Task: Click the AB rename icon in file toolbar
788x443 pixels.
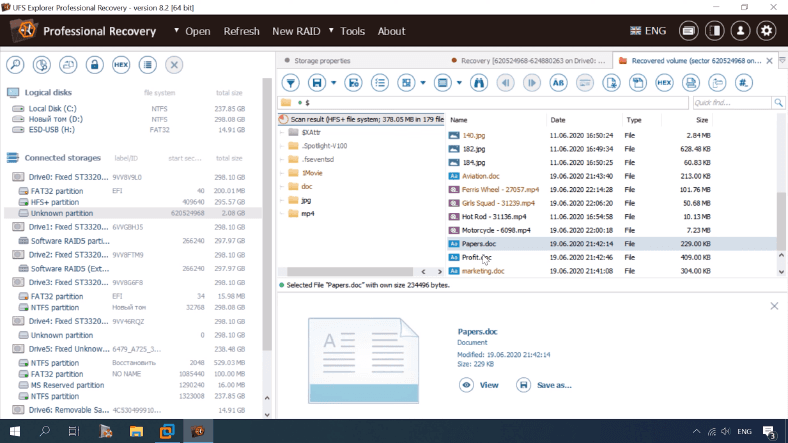Action: [558, 82]
